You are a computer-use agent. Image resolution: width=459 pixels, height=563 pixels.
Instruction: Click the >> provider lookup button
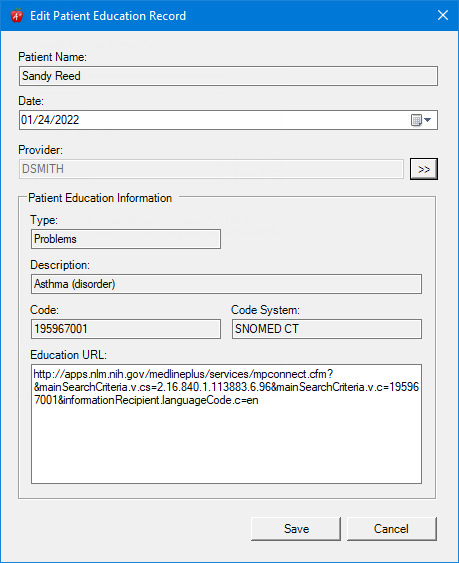pos(424,169)
